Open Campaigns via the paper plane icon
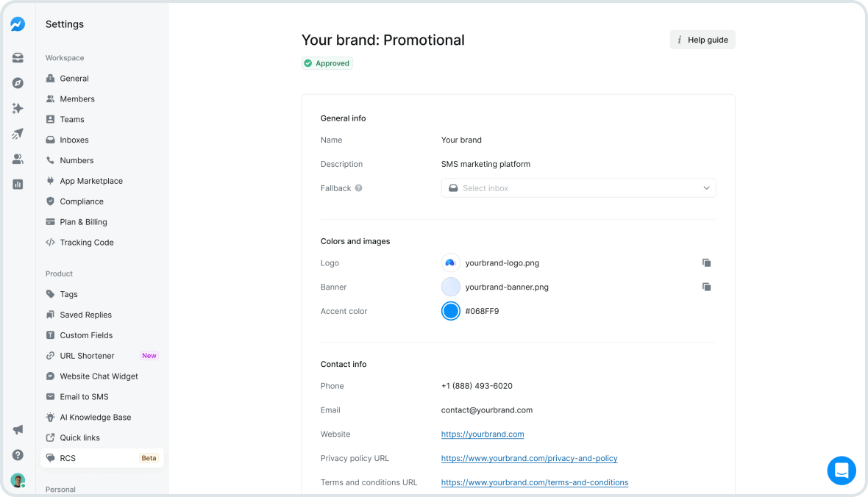Viewport: 868px width, 497px height. click(x=18, y=133)
